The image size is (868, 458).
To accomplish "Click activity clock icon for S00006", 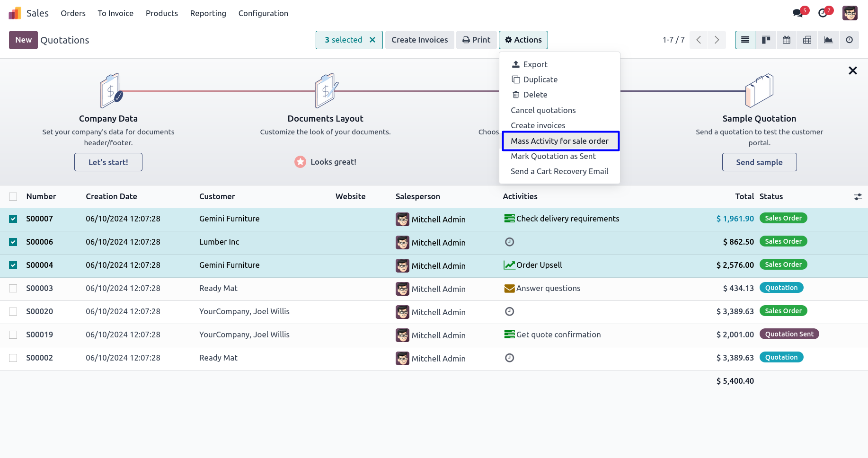I will point(509,242).
